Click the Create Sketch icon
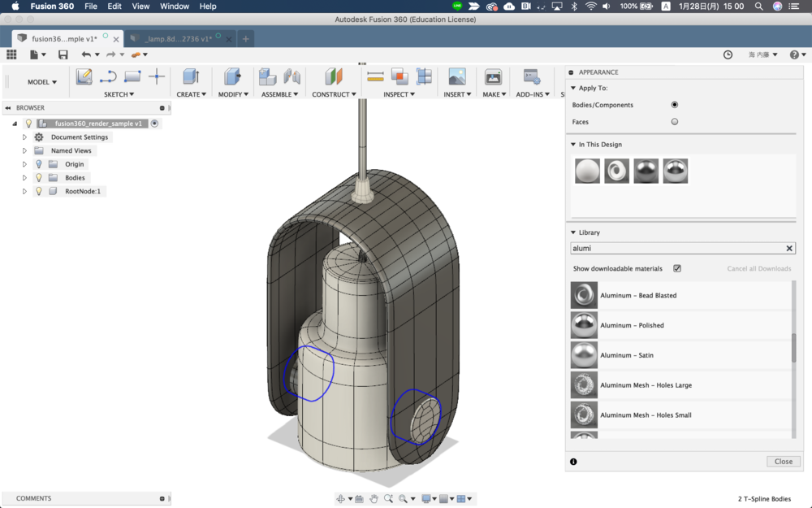 coord(84,76)
